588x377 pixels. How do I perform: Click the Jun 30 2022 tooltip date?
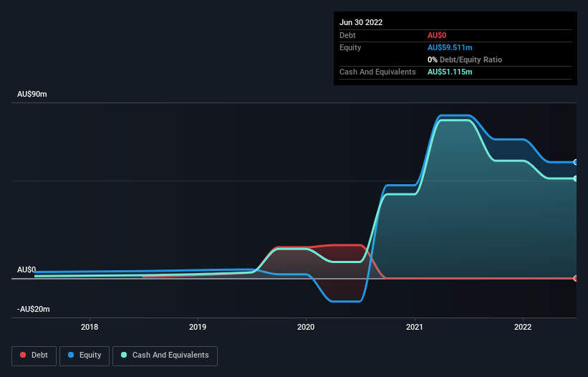pyautogui.click(x=361, y=22)
